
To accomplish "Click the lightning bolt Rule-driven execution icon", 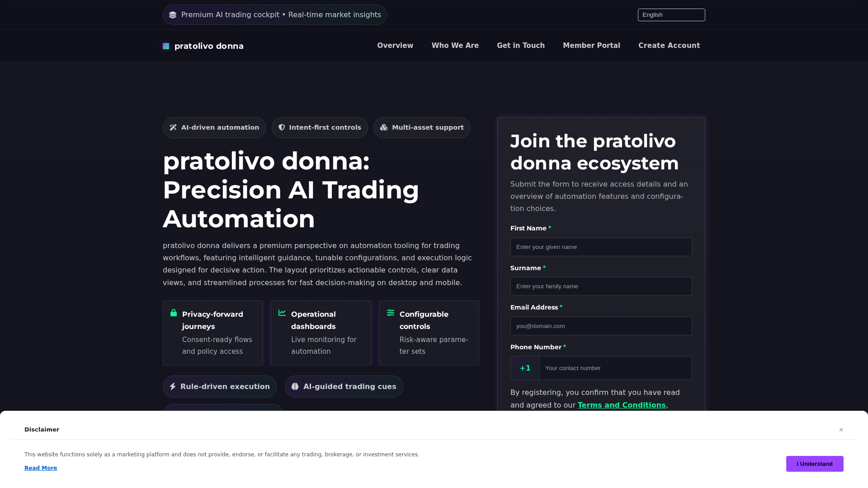I will (173, 386).
